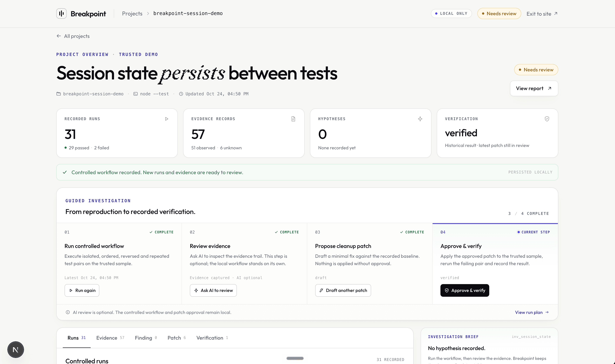Click the 'No hypothesis recorded.' heading
This screenshot has height=364, width=615.
456,348
